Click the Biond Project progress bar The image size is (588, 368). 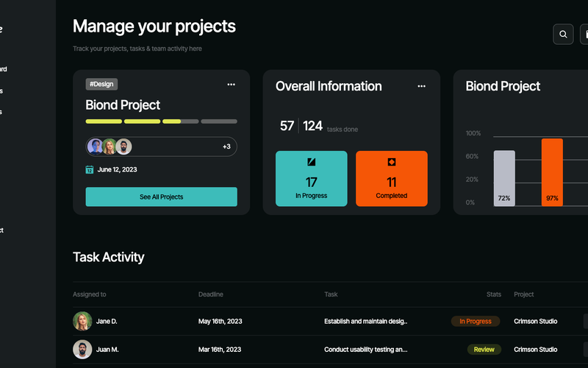pyautogui.click(x=161, y=121)
